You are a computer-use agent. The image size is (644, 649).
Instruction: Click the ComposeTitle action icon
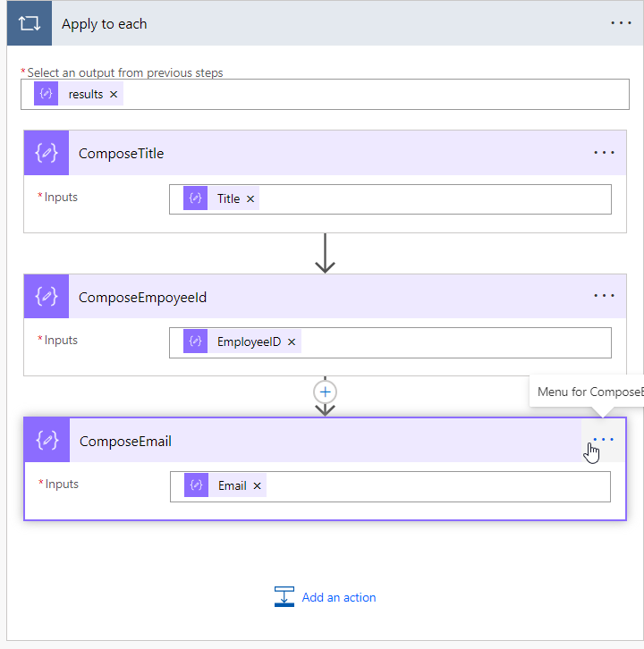click(x=47, y=153)
